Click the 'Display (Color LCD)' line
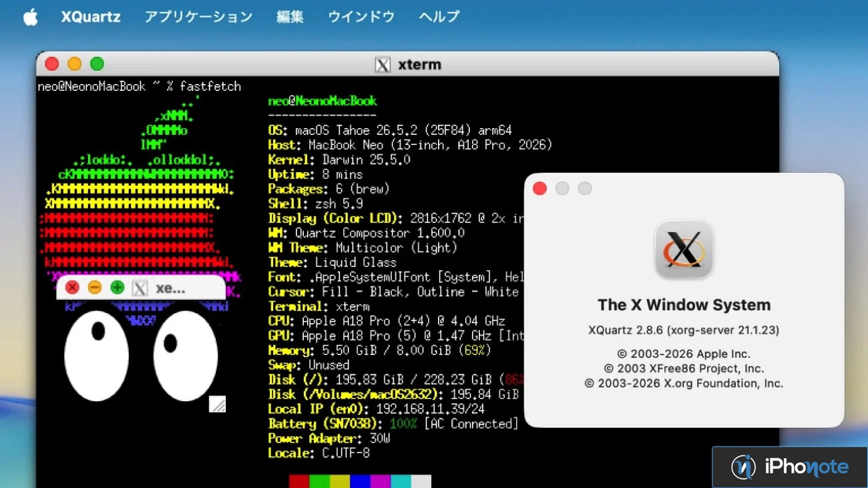Image resolution: width=868 pixels, height=488 pixels. (396, 218)
